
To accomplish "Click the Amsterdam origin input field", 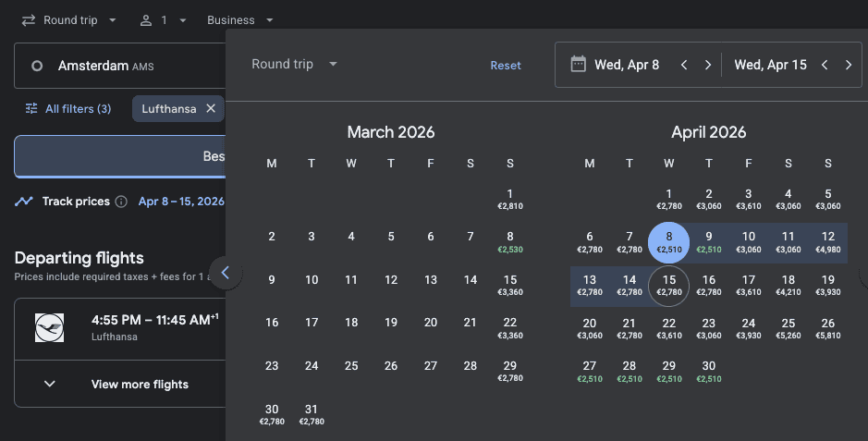I will (x=120, y=66).
